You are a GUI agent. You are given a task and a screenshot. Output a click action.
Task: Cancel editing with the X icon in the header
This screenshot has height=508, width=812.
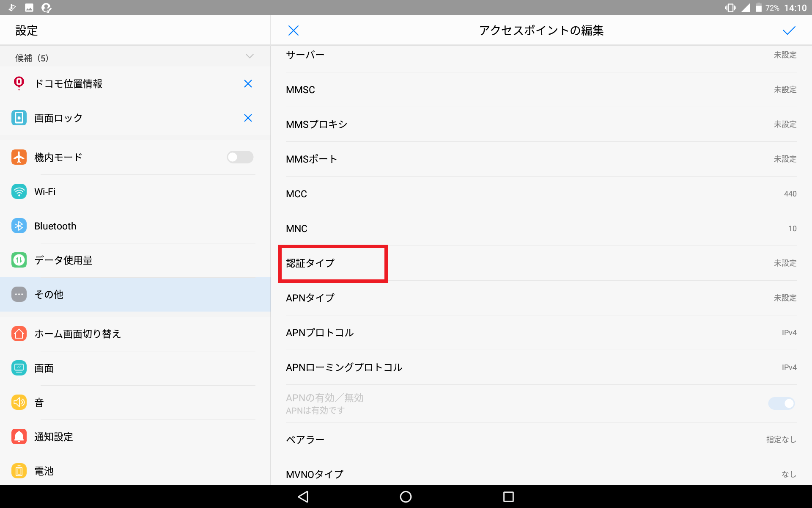293,30
